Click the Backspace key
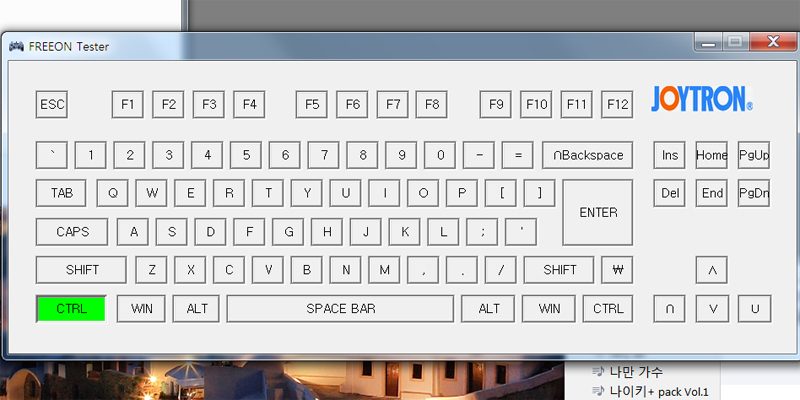Screen dimensions: 800x400 pyautogui.click(x=588, y=155)
